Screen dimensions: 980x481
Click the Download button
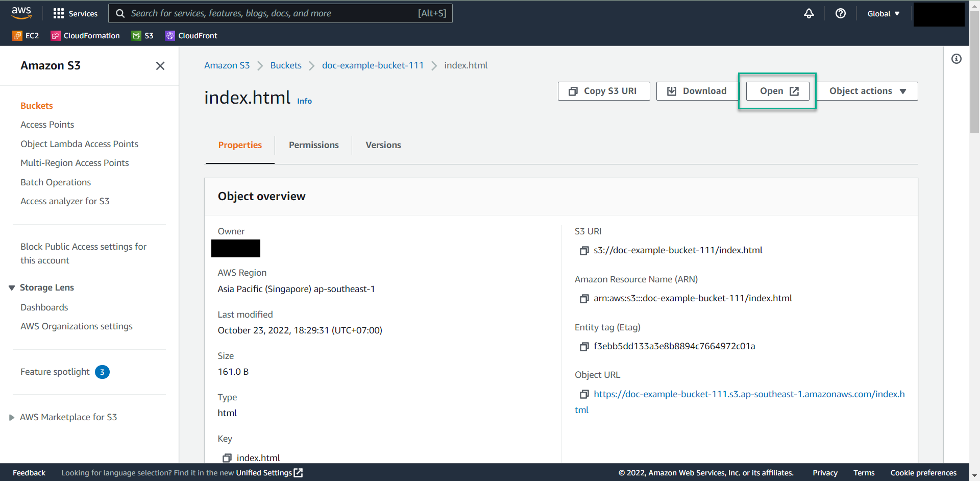[697, 91]
